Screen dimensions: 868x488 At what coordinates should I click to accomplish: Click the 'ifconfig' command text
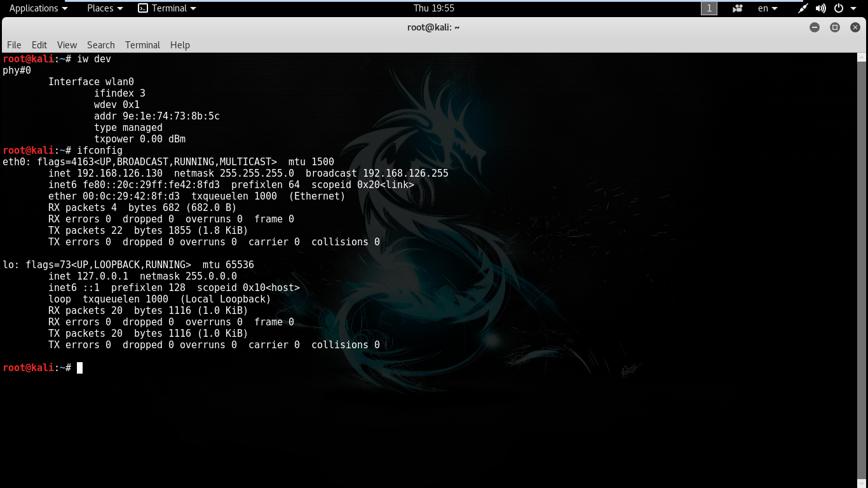point(100,151)
